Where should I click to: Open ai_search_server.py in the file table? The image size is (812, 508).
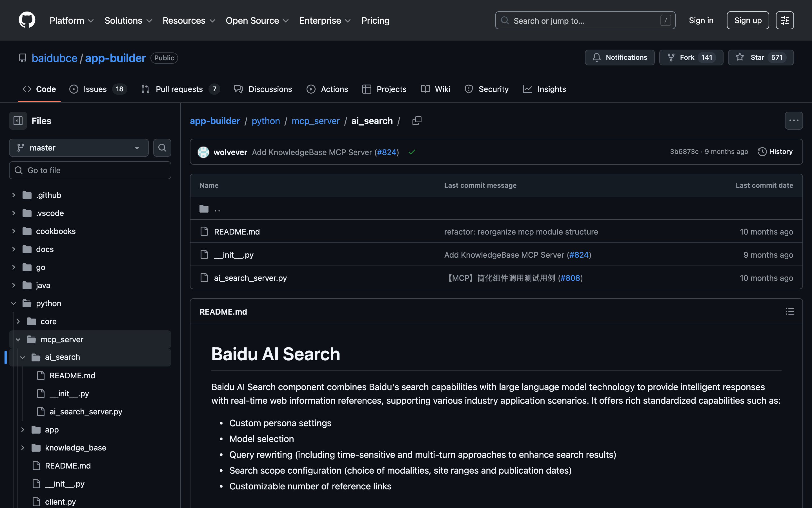click(250, 278)
